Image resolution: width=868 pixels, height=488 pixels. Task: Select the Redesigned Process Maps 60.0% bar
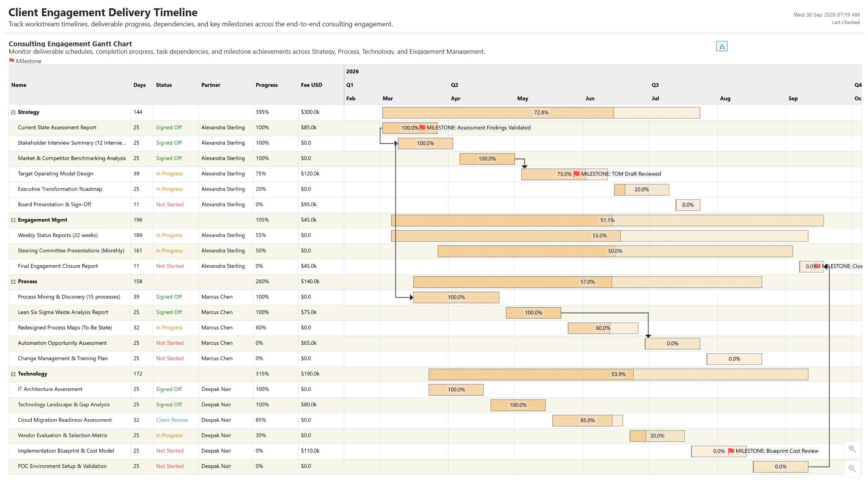tap(603, 328)
